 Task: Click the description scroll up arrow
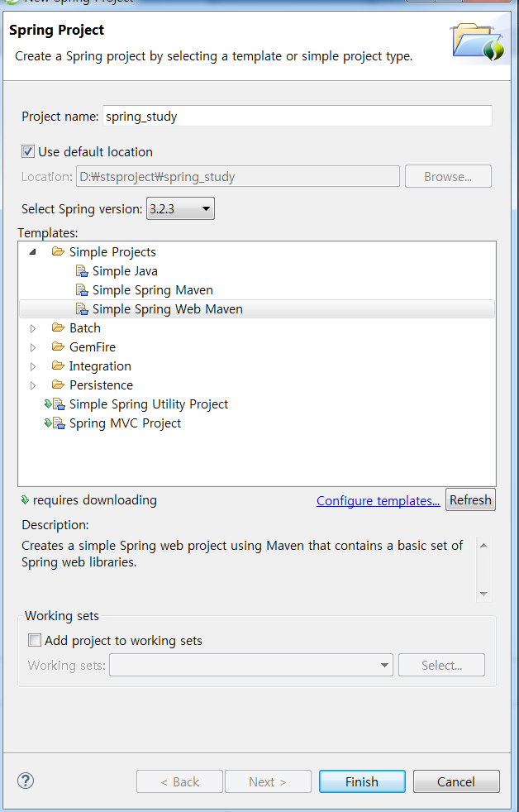point(483,545)
